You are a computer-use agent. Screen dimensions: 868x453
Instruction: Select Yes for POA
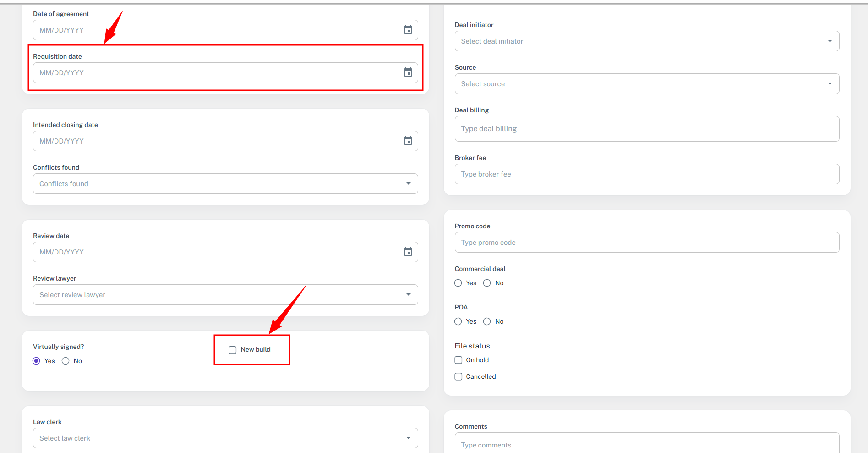click(x=458, y=321)
